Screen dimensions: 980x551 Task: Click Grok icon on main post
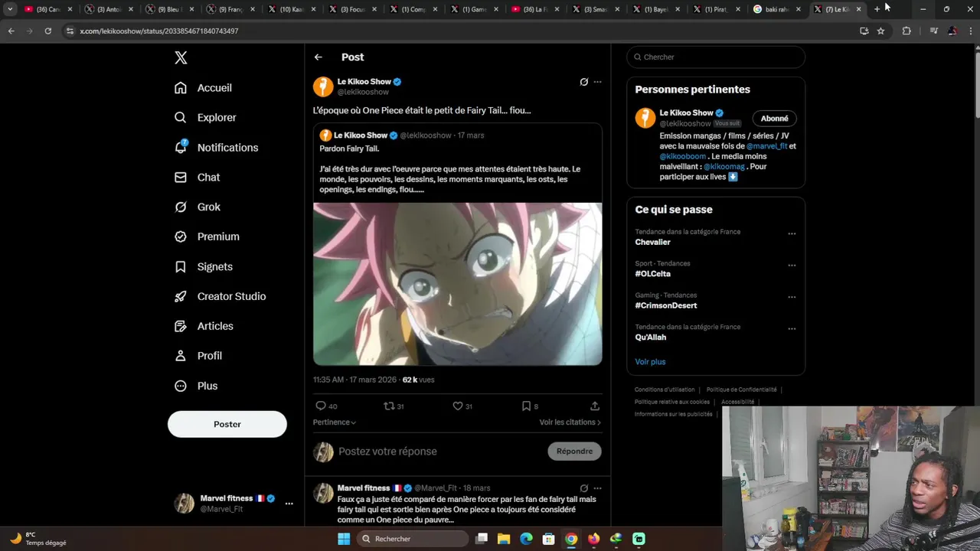583,82
